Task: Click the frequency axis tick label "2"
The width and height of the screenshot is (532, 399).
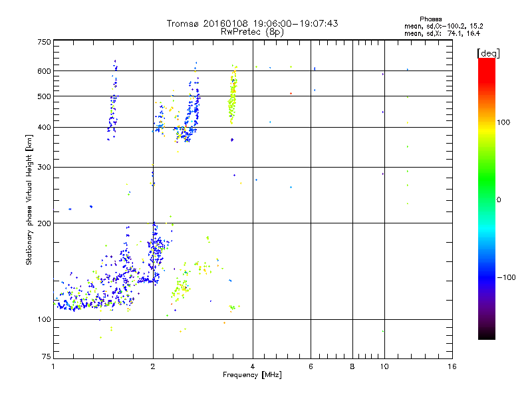Action: [153, 366]
